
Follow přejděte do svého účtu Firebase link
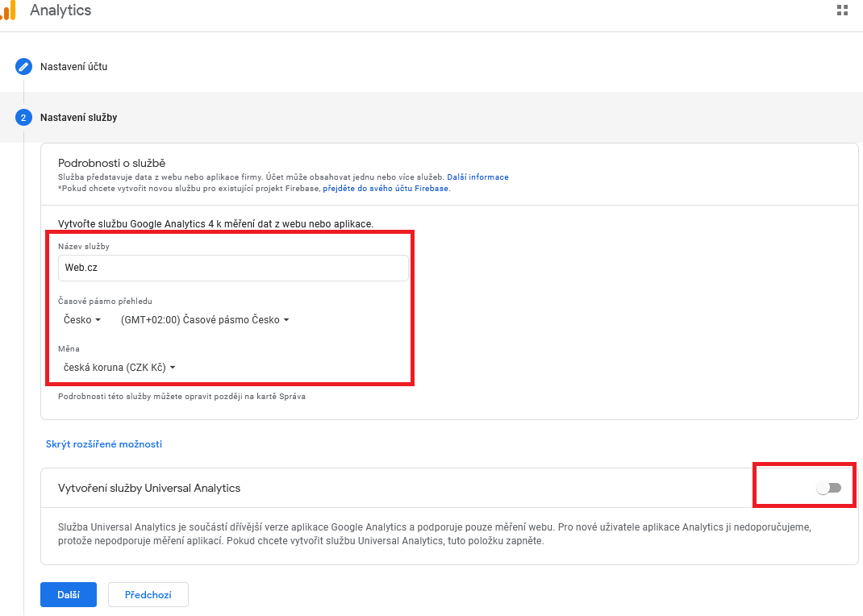click(x=386, y=188)
